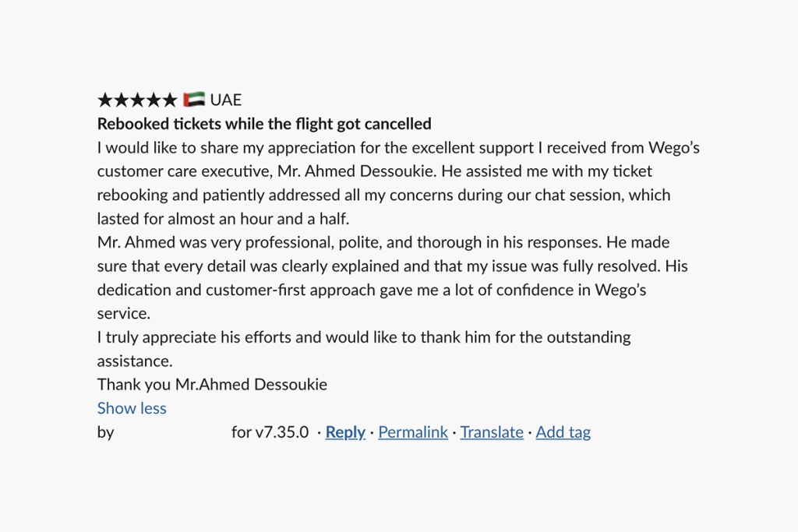This screenshot has height=532, width=798.
Task: Click the line "Thank you Mr.Ahmed Dessoukie"
Action: pyautogui.click(x=212, y=385)
